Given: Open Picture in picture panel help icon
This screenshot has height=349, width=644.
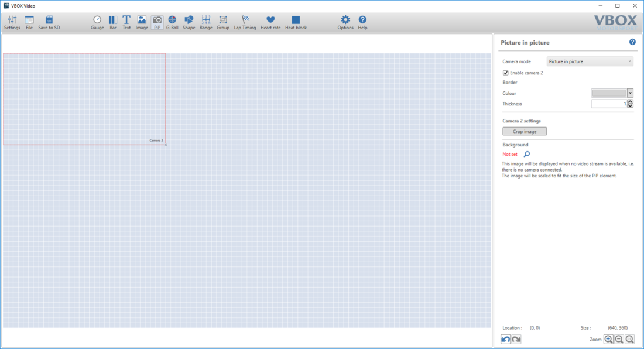Looking at the screenshot, I should (x=632, y=42).
